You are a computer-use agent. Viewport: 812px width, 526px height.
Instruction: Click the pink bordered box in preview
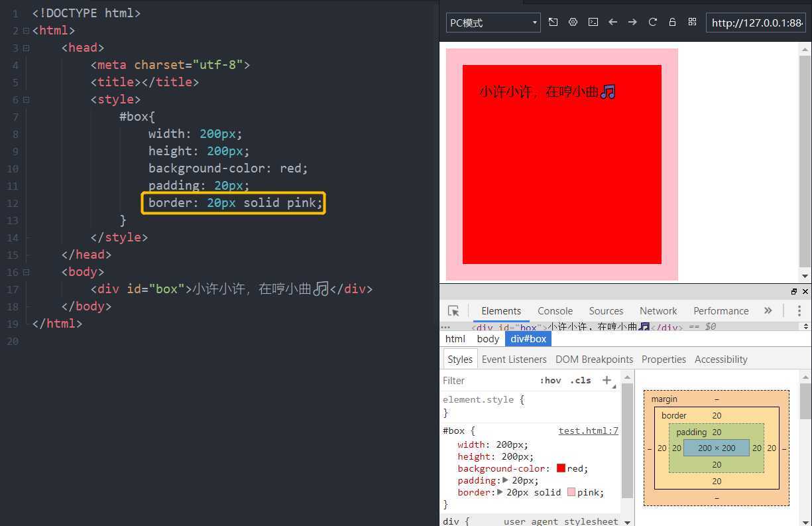562,164
